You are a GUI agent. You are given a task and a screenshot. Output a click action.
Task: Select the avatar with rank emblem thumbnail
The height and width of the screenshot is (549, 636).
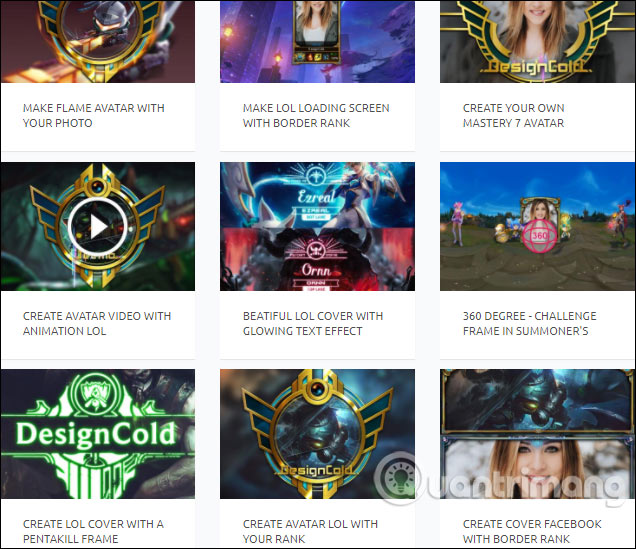(x=317, y=433)
